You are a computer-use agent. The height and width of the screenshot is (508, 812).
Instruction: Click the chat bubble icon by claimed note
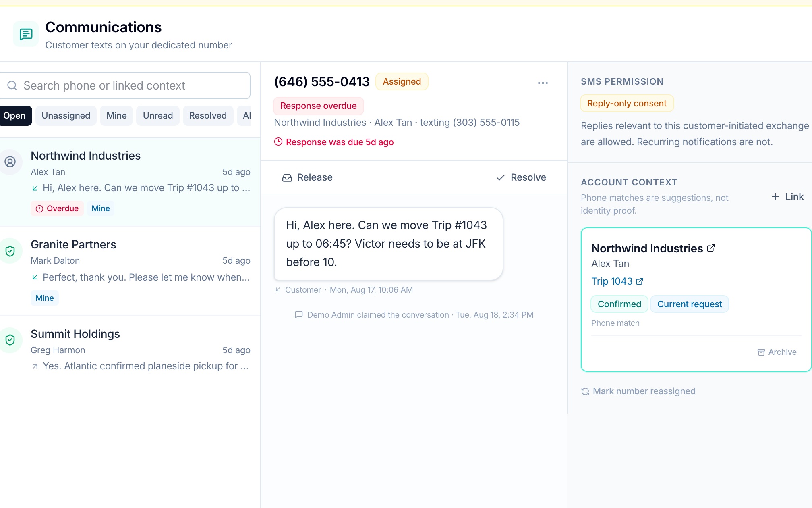tap(299, 315)
